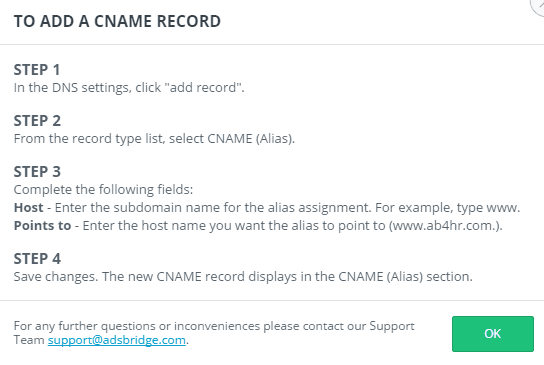Close the CNAME record dialog

538,5
